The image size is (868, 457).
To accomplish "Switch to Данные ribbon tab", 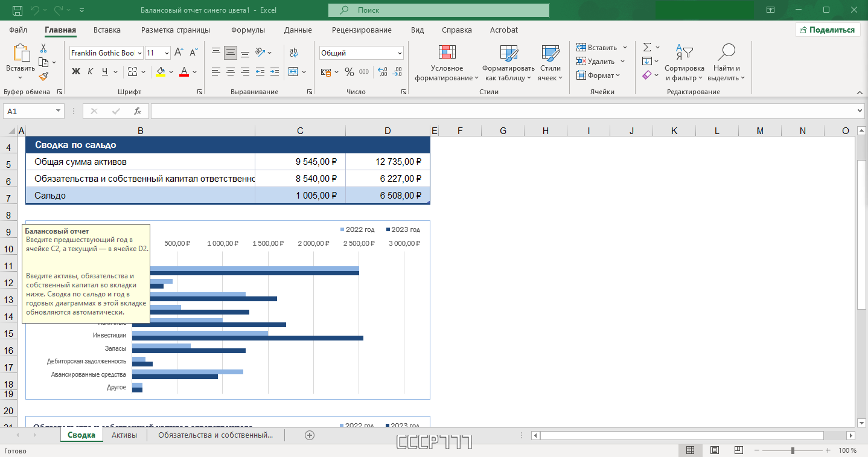I will [298, 30].
